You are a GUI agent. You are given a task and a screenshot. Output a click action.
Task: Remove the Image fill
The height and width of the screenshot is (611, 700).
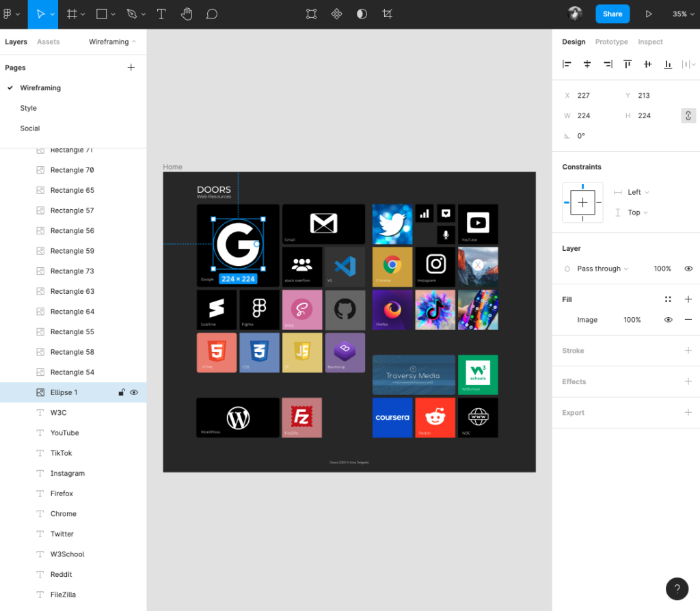[688, 320]
